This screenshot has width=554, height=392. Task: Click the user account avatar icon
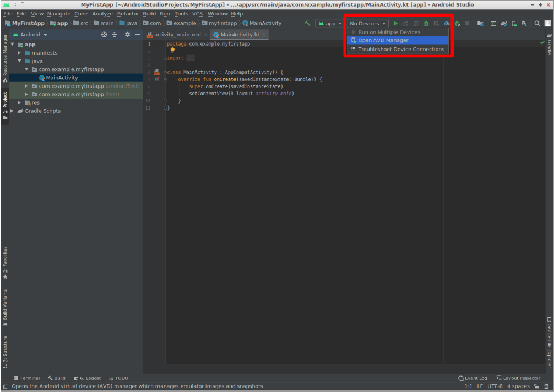click(x=547, y=23)
